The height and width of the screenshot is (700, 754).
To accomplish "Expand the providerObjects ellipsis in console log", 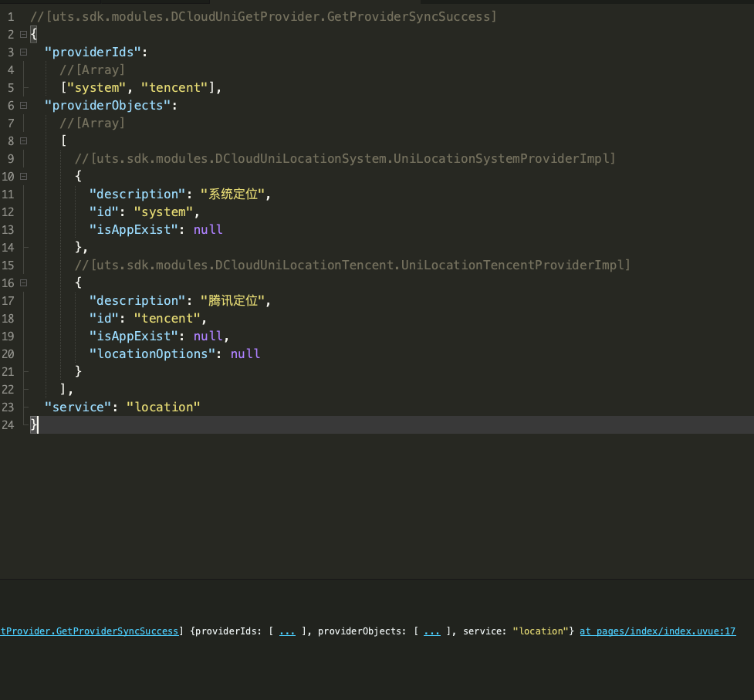I will [x=432, y=631].
